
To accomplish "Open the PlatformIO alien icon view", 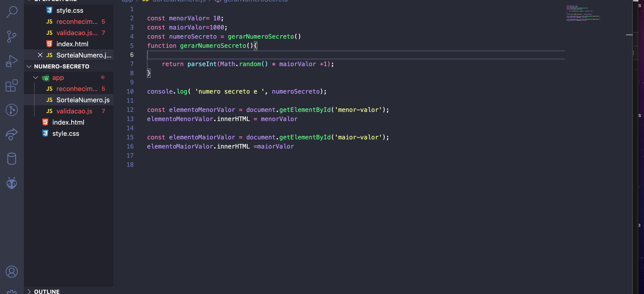I will 12,183.
